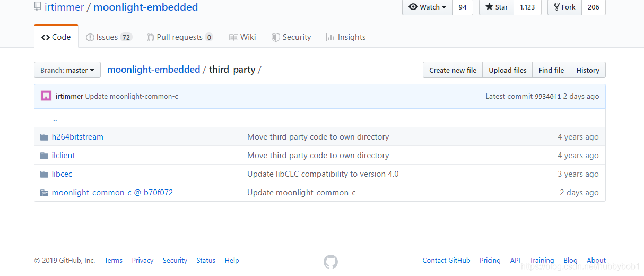Expand the Branch: master selector
Viewport: 644px width, 276px height.
[67, 70]
